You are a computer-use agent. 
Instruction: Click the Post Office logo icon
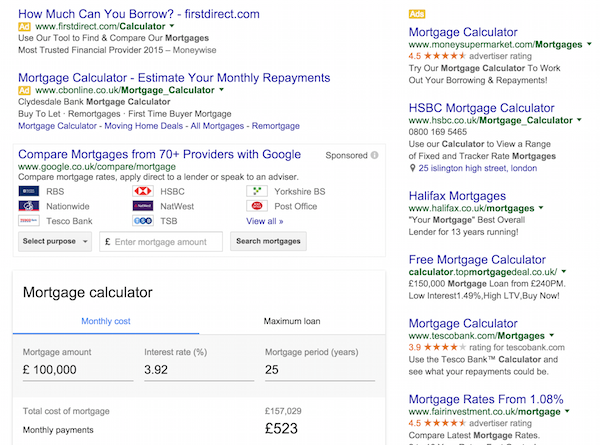257,206
